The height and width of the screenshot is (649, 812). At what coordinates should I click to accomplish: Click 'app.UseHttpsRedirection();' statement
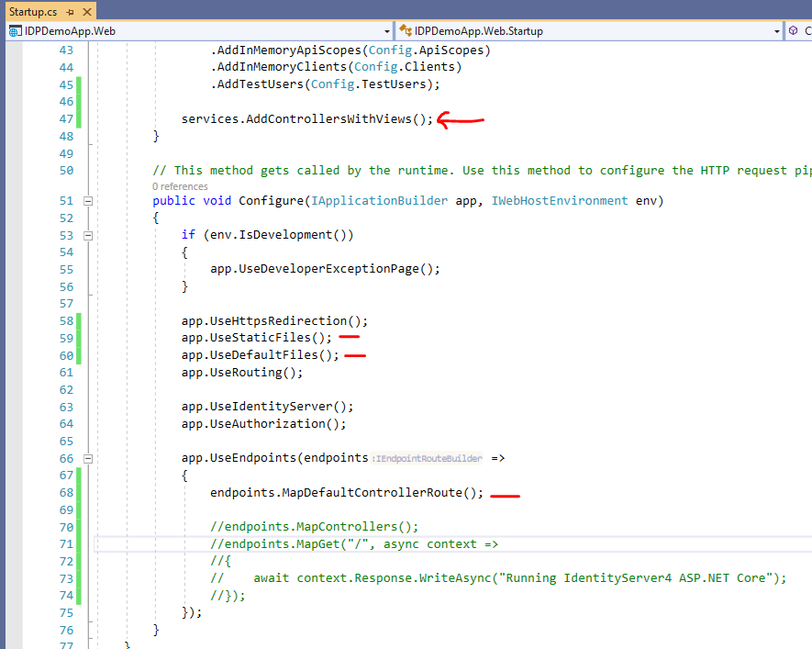(x=274, y=321)
